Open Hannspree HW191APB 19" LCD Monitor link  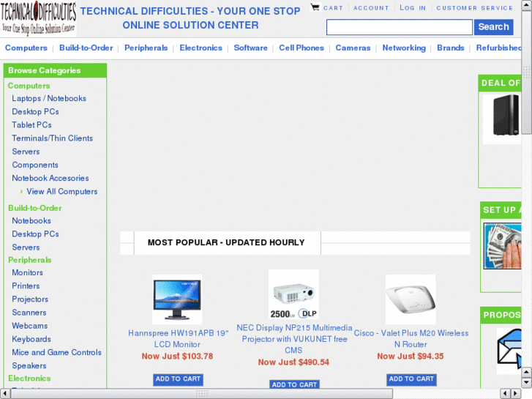pyautogui.click(x=178, y=338)
